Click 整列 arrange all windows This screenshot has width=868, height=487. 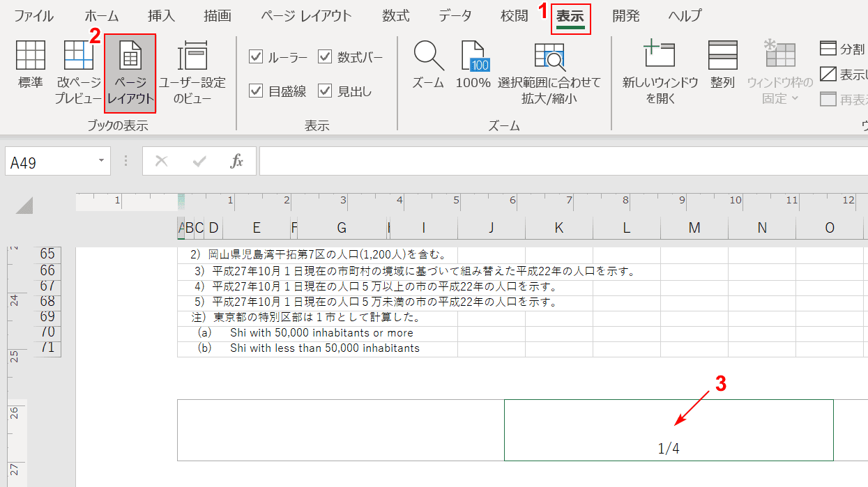pos(723,65)
